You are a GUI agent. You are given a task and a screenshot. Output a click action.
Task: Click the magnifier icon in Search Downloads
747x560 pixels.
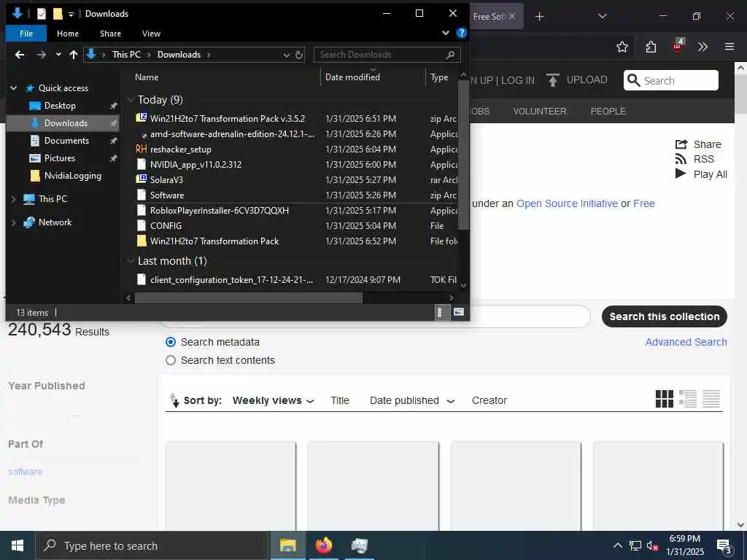(450, 55)
